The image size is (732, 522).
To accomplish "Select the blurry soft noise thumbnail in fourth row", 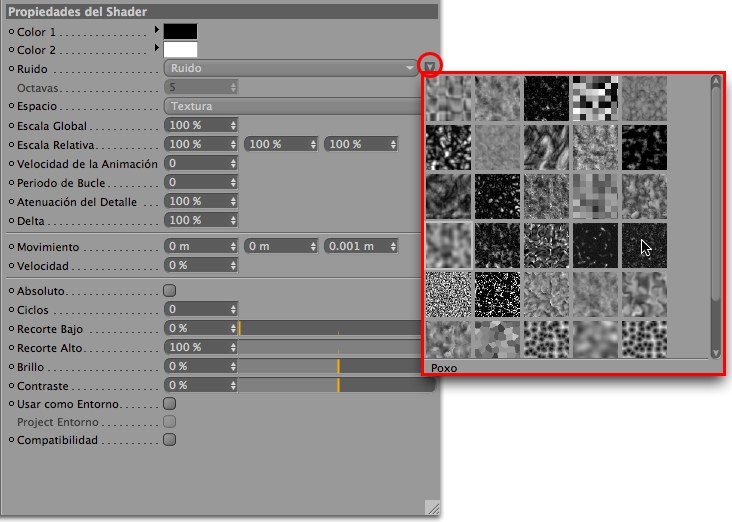I will coord(448,243).
